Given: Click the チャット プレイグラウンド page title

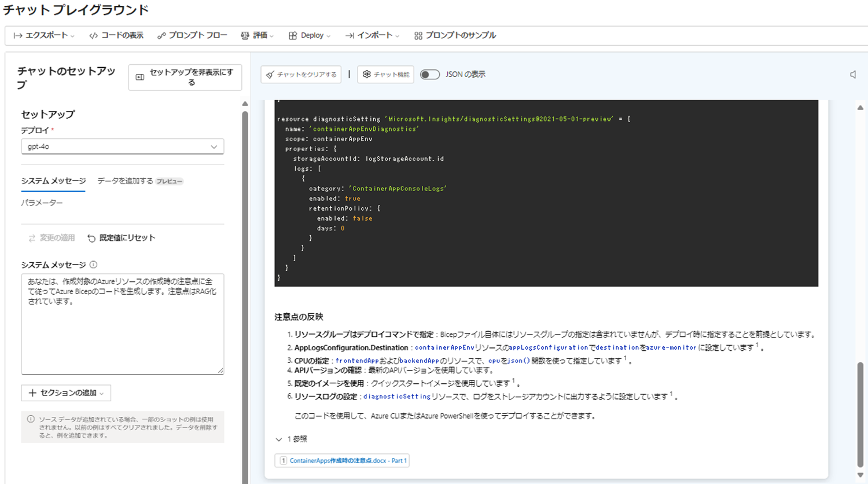Looking at the screenshot, I should click(x=76, y=10).
